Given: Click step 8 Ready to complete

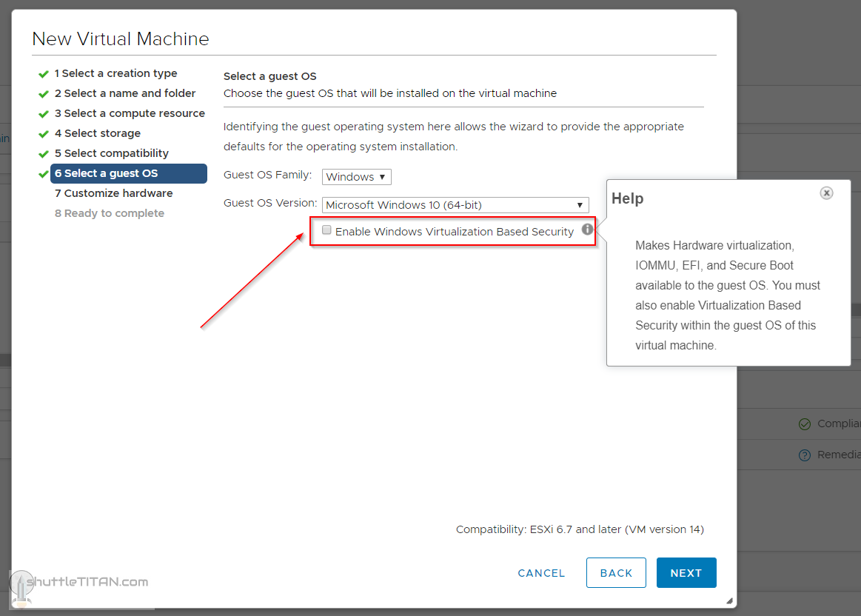Looking at the screenshot, I should coord(110,213).
